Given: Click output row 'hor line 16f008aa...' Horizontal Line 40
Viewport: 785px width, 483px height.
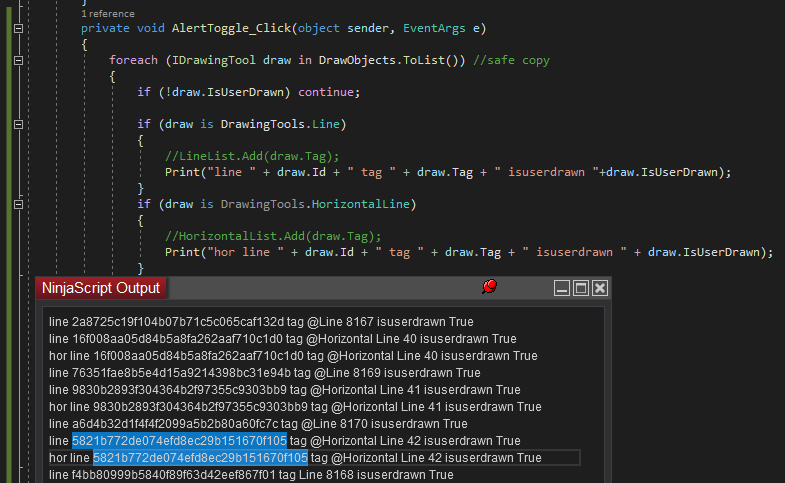Looking at the screenshot, I should pyautogui.click(x=293, y=356).
